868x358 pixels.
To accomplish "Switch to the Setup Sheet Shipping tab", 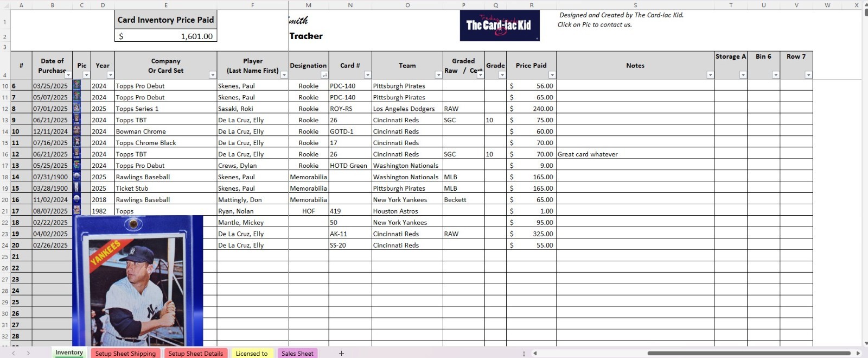I will pos(125,353).
